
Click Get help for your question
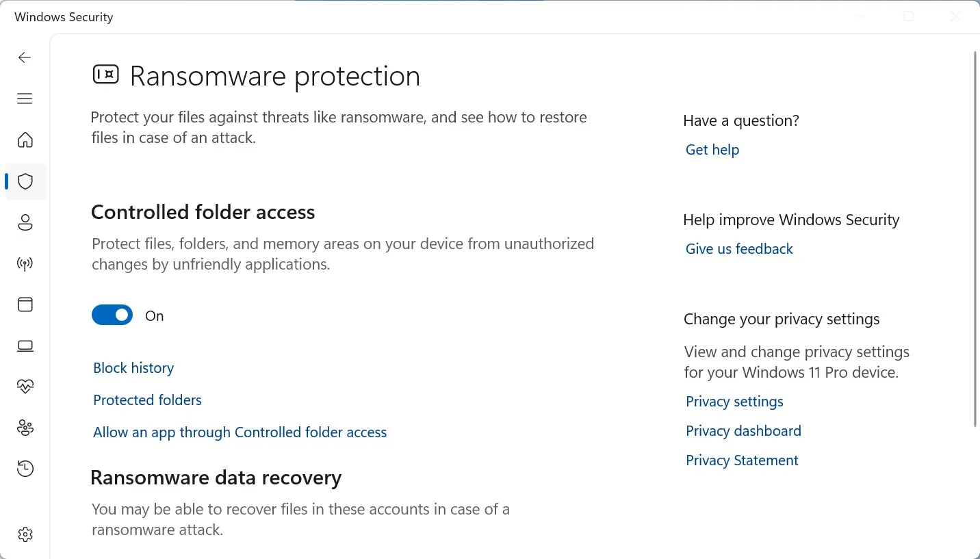point(712,149)
